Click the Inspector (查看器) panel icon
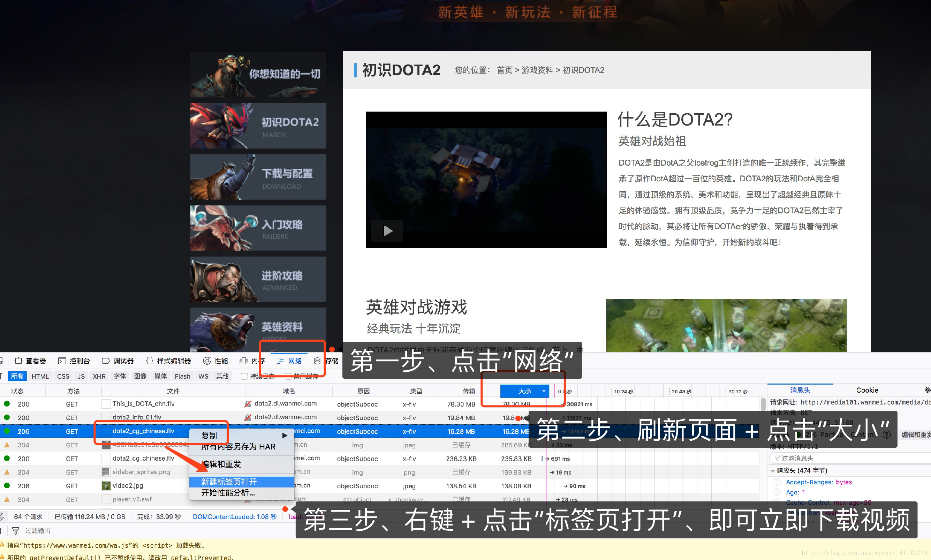Screen dimensions: 931x560 click(18, 361)
